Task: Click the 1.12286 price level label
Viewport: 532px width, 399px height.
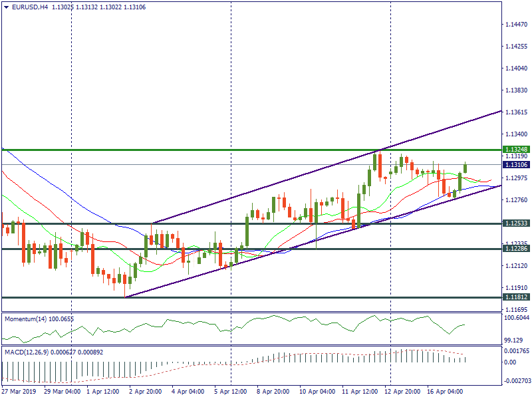Action: [x=515, y=248]
